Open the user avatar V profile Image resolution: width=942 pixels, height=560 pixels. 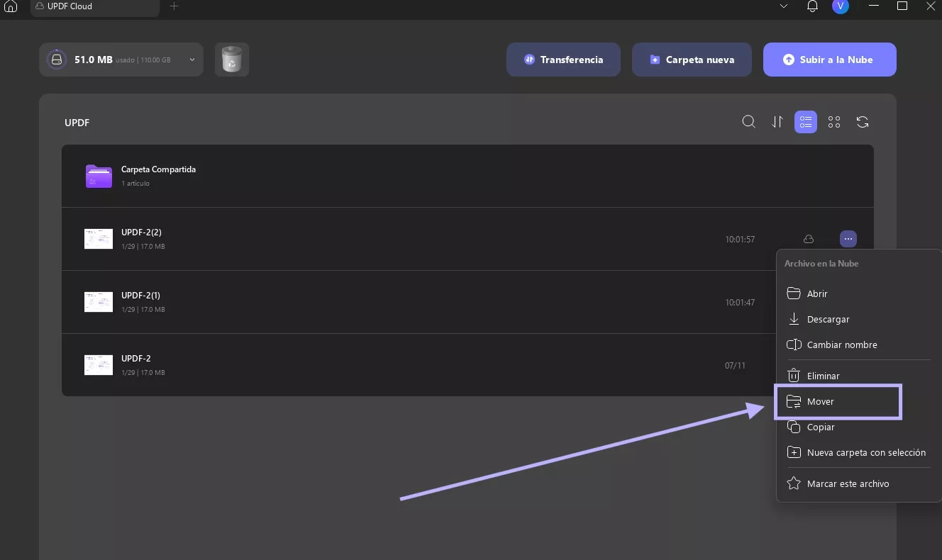(841, 6)
